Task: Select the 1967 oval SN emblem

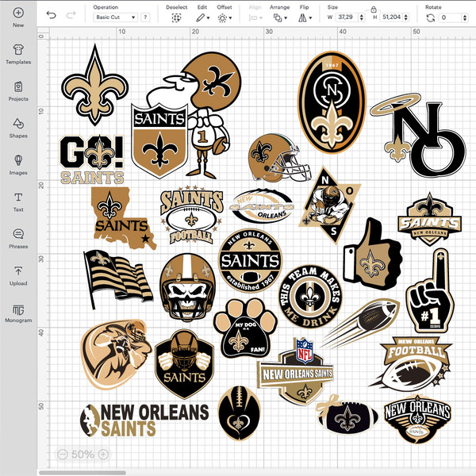Action: 332,102
